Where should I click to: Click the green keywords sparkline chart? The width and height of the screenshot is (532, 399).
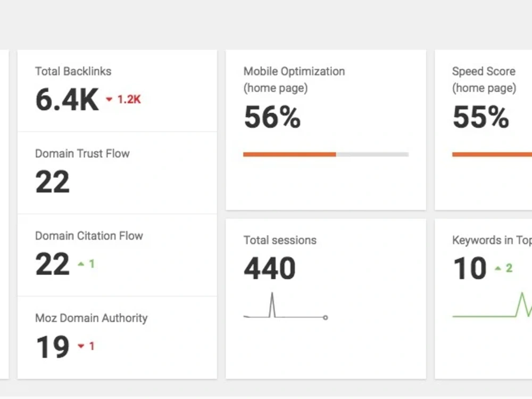(492, 305)
